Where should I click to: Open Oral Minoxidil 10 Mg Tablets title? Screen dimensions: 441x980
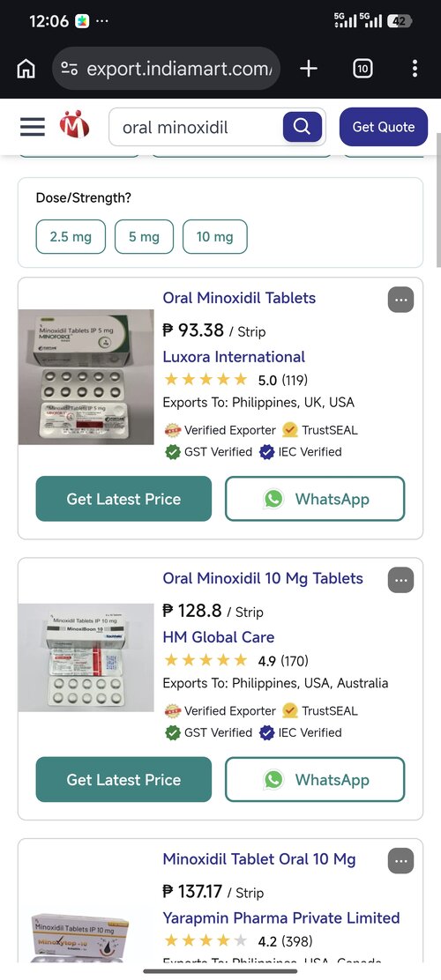[x=263, y=578]
